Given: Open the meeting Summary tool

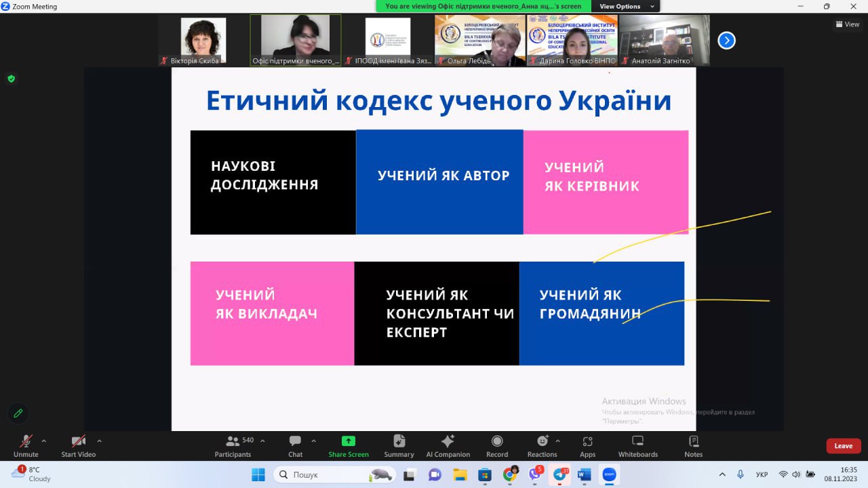Looking at the screenshot, I should tap(399, 446).
